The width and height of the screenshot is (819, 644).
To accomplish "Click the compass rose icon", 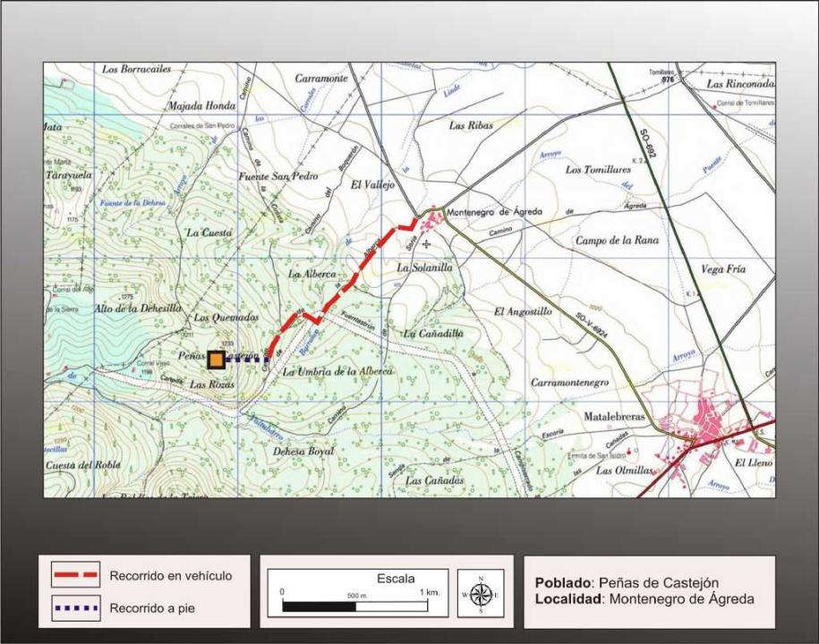I will coord(481,594).
